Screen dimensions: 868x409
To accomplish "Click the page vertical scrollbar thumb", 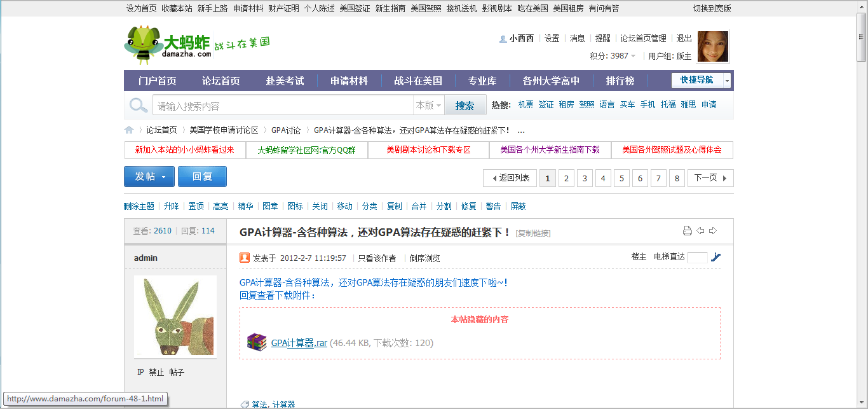I will pos(862,38).
